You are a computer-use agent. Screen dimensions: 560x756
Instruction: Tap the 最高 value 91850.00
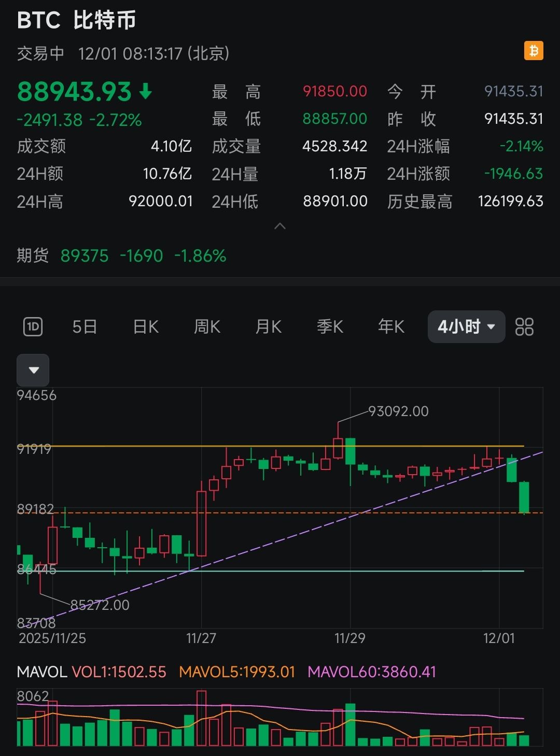point(335,92)
